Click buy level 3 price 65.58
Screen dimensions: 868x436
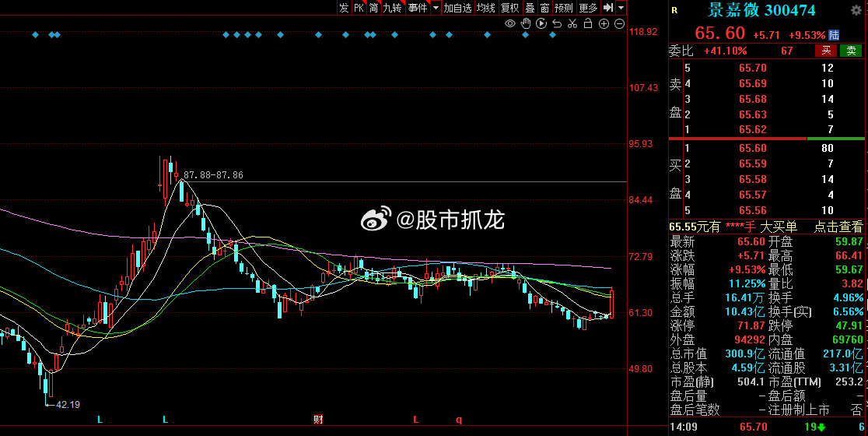click(753, 180)
